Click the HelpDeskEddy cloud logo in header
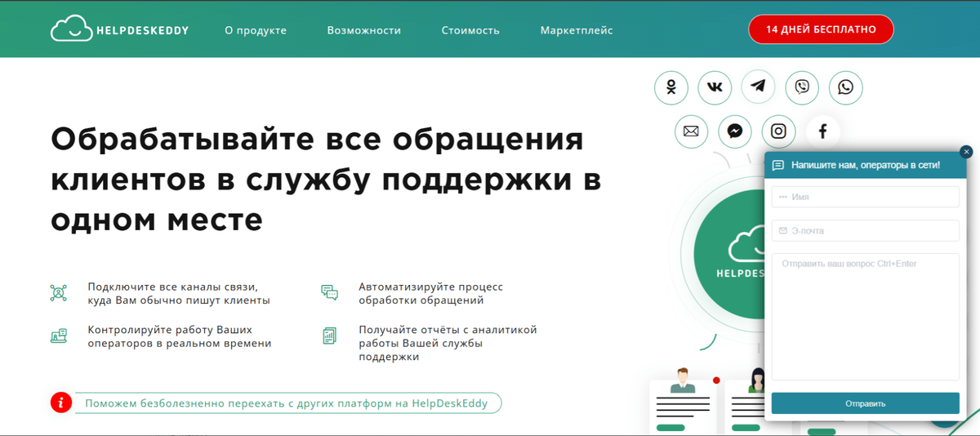 click(120, 30)
